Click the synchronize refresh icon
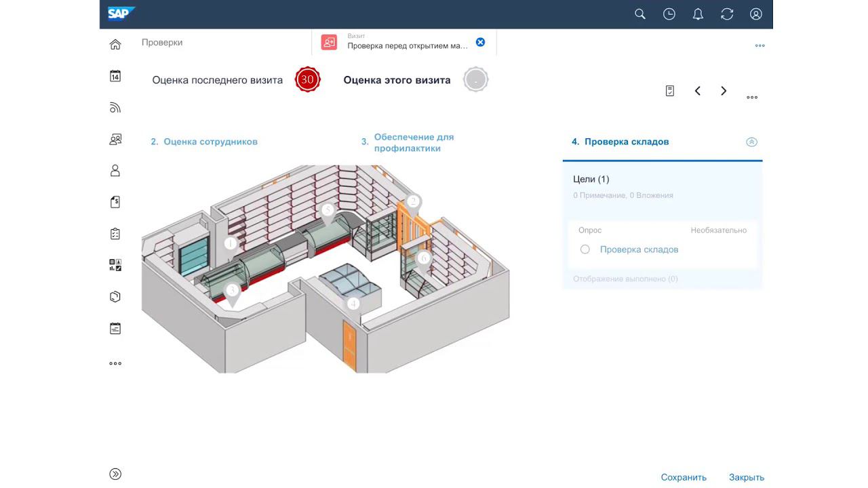The image size is (868, 488). coord(727,14)
